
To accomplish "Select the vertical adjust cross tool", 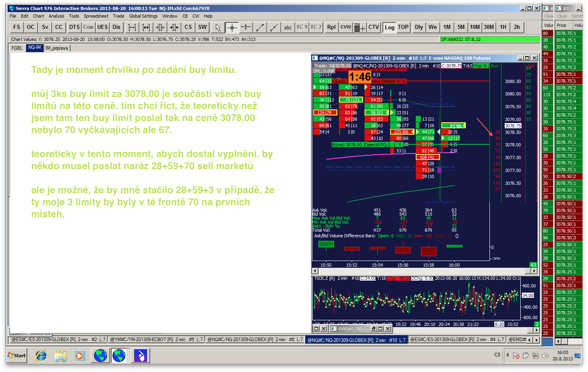I will click(x=246, y=27).
